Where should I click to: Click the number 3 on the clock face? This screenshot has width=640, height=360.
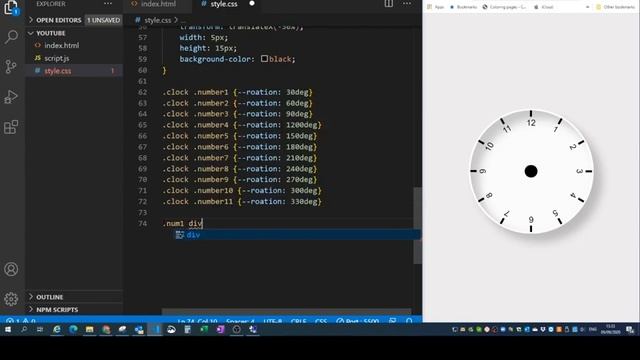579,171
